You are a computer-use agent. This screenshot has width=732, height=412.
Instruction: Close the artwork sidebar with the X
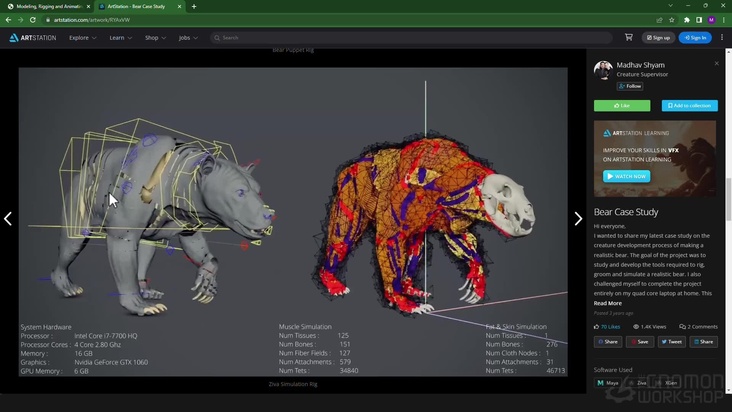pyautogui.click(x=717, y=63)
